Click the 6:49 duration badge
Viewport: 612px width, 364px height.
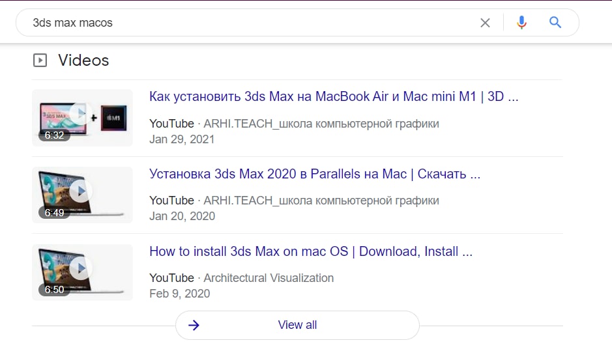[x=54, y=213]
